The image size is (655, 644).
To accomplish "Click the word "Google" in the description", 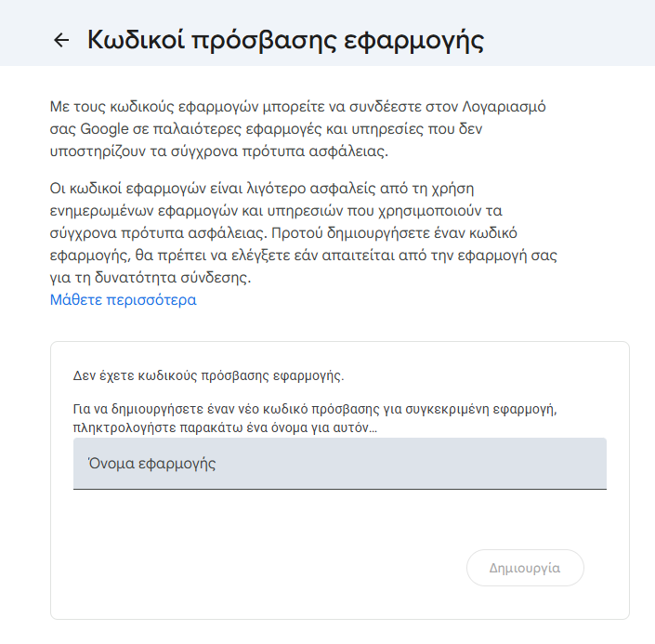I will [x=102, y=128].
